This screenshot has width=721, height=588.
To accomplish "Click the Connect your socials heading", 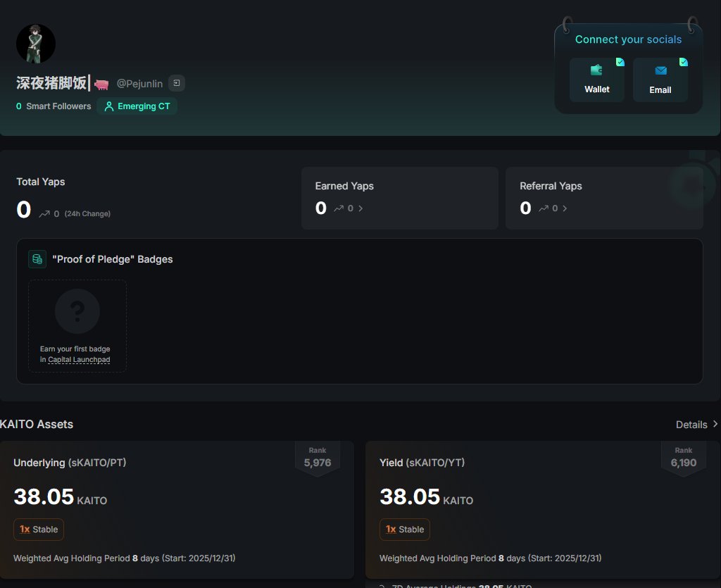I will tap(629, 39).
